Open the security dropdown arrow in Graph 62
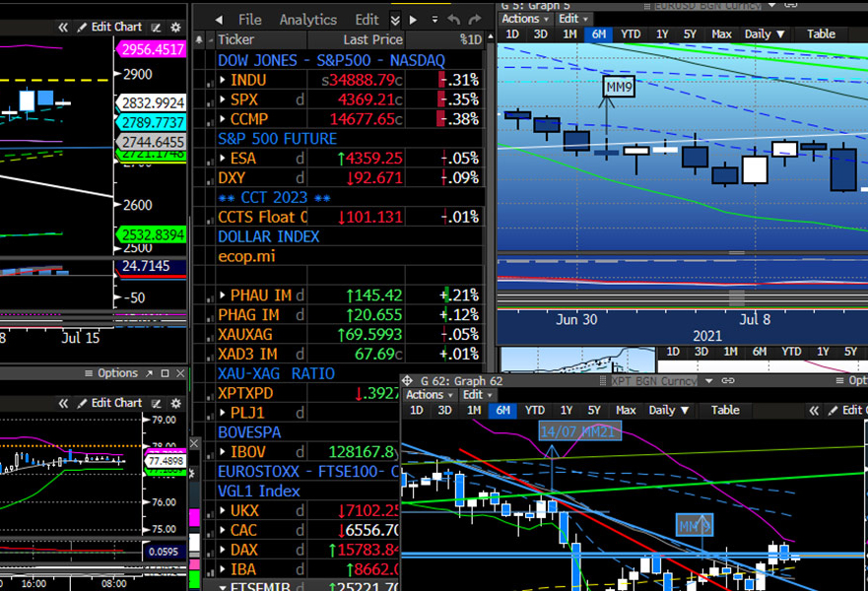 (708, 381)
